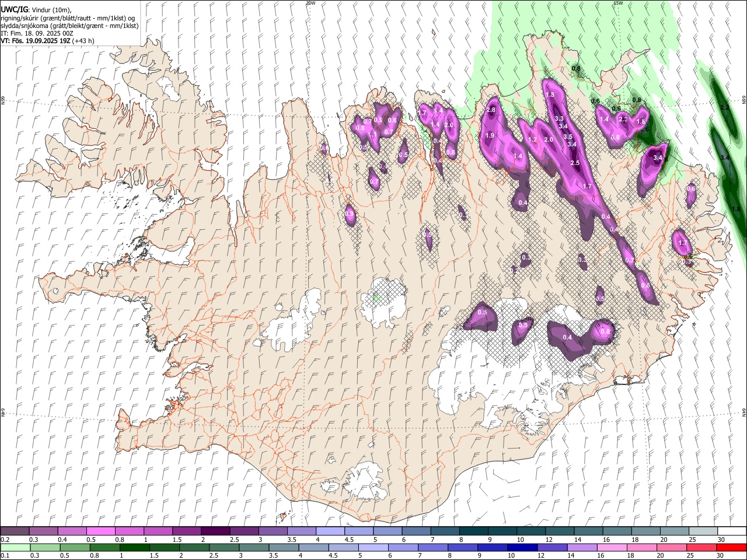This screenshot has height=560, width=747.
Task: Click the 0.2 label in the upper legend row
Action: pyautogui.click(x=5, y=540)
